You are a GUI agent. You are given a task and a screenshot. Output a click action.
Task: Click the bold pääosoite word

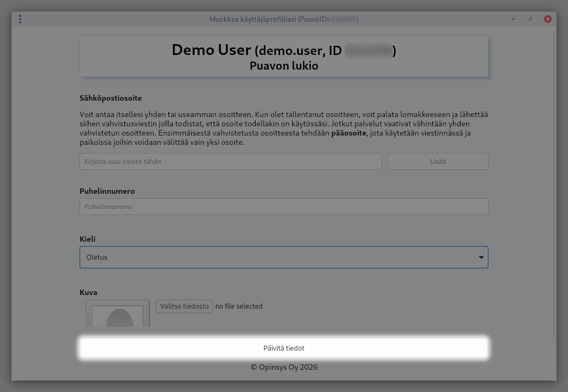(x=349, y=133)
